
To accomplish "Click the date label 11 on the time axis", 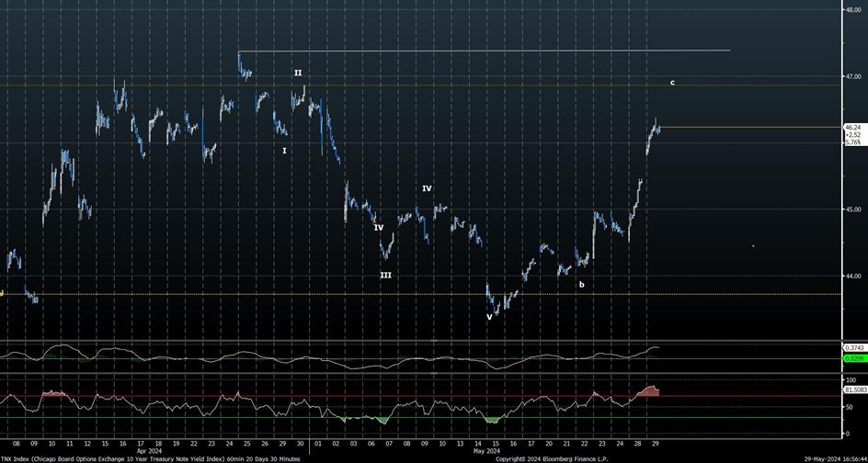I will pyautogui.click(x=69, y=444).
